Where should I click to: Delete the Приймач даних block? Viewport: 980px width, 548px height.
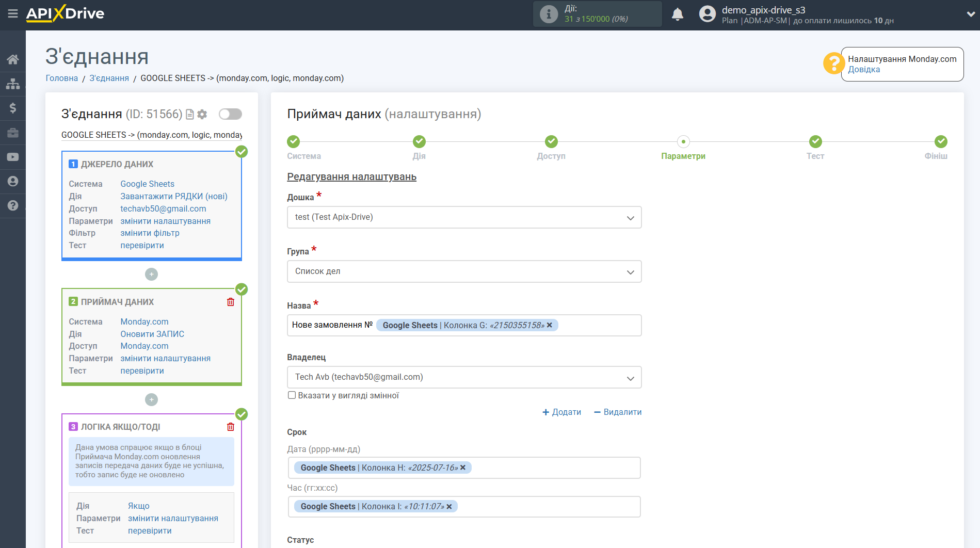pyautogui.click(x=231, y=302)
